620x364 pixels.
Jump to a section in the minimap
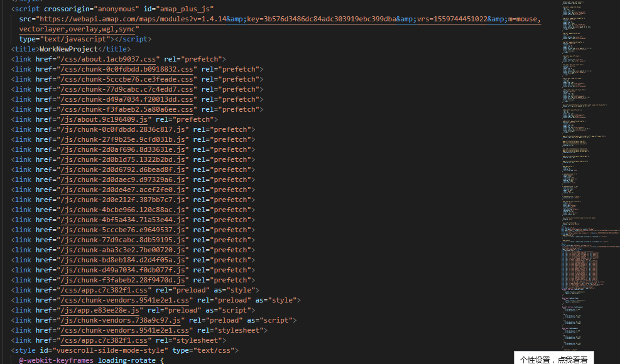[584, 188]
